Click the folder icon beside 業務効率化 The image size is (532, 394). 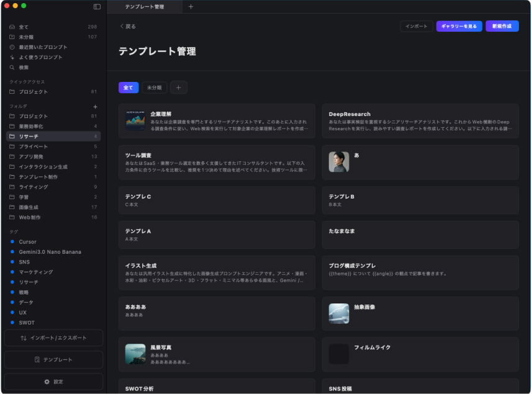point(12,126)
